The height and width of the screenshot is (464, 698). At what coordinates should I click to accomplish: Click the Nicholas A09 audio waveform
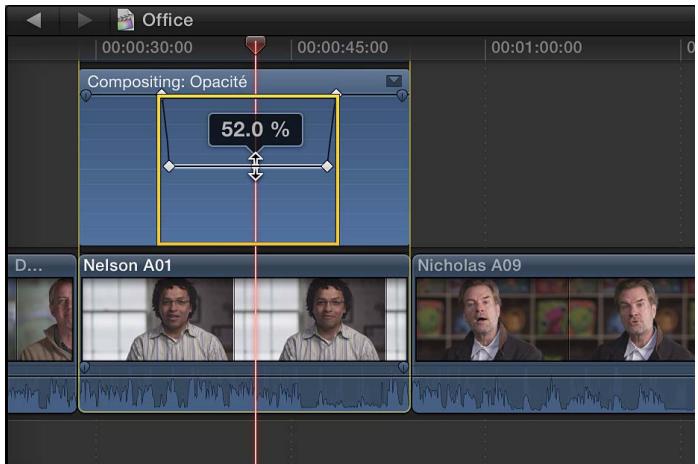click(x=554, y=394)
